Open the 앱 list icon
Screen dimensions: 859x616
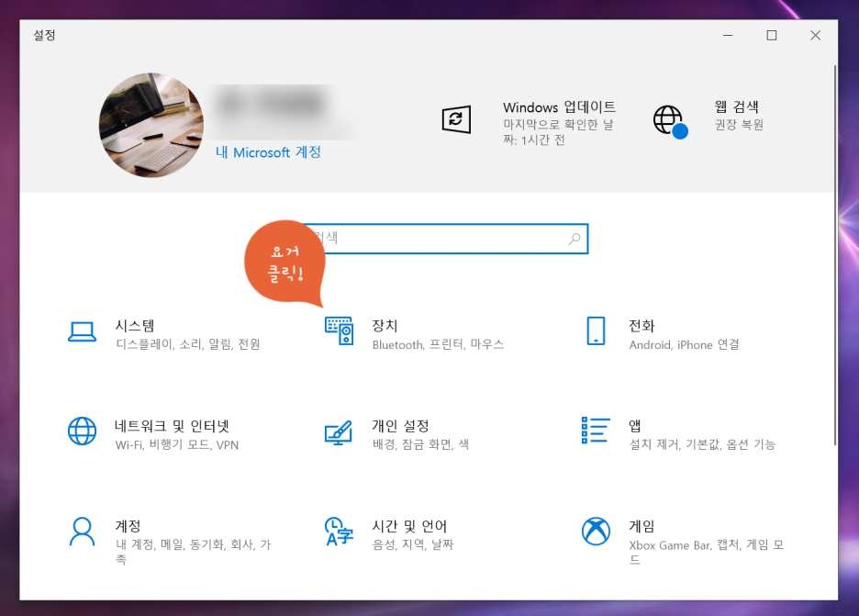(596, 431)
